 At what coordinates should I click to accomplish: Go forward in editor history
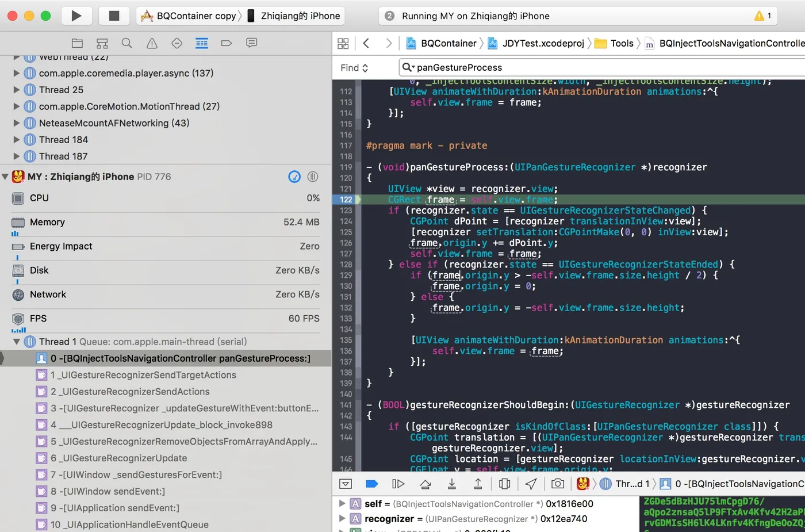(x=389, y=43)
